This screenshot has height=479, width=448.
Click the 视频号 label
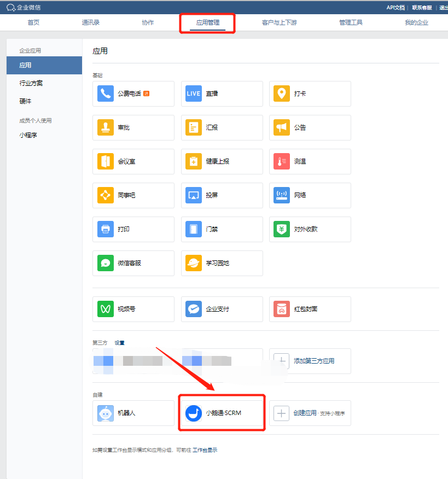click(126, 309)
